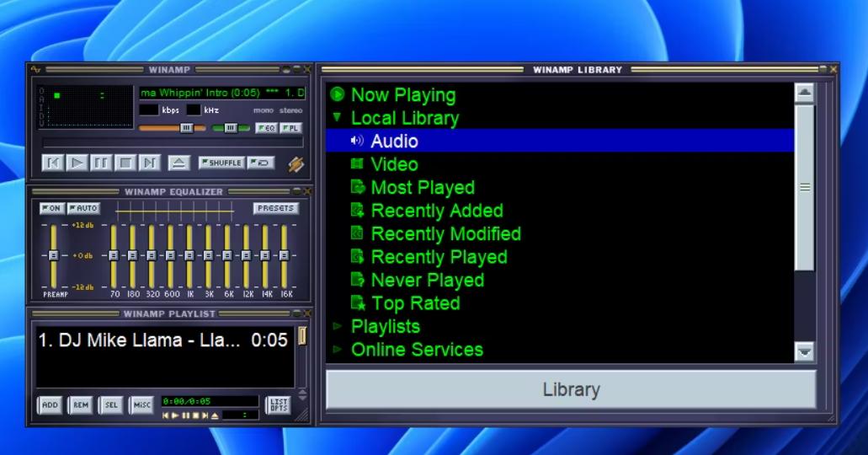
Task: Click the Recently Played view icon
Action: click(x=358, y=257)
